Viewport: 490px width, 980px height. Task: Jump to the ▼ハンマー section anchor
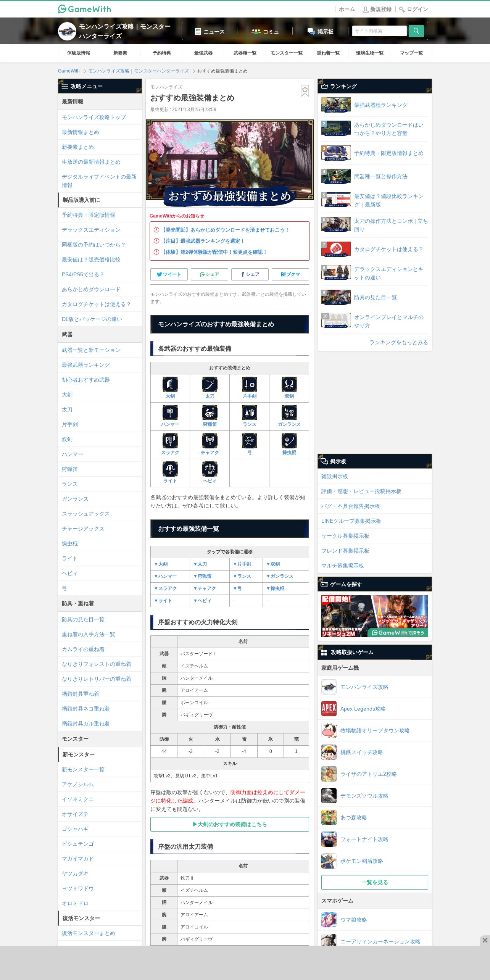(x=166, y=576)
